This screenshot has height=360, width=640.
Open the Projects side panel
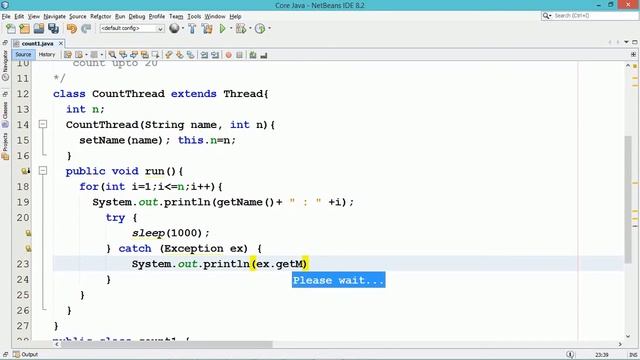pos(5,146)
